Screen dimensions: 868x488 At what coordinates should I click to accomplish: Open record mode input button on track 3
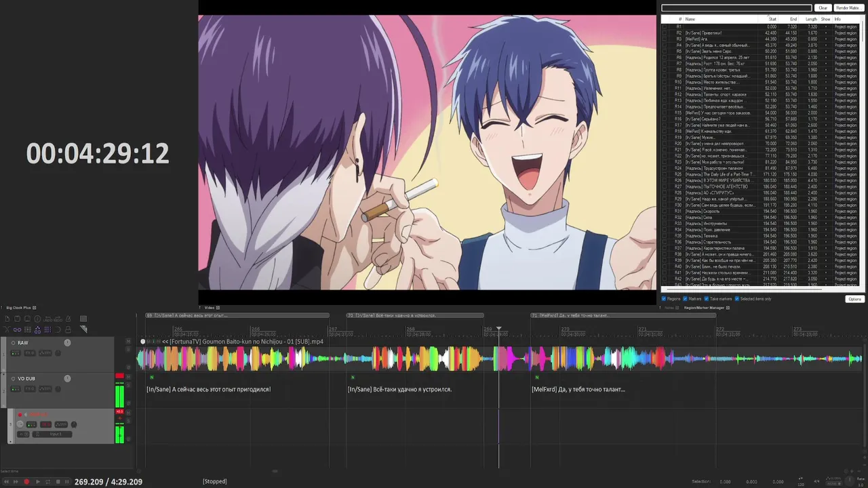pos(23,434)
